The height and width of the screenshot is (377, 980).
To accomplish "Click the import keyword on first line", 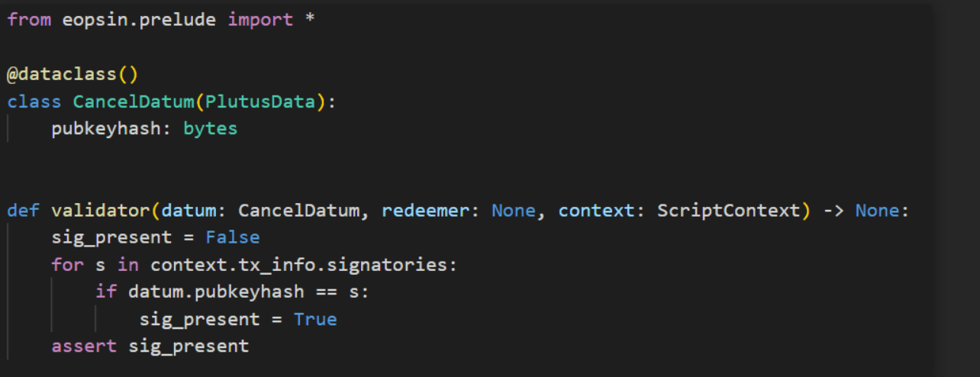I will pos(260,20).
